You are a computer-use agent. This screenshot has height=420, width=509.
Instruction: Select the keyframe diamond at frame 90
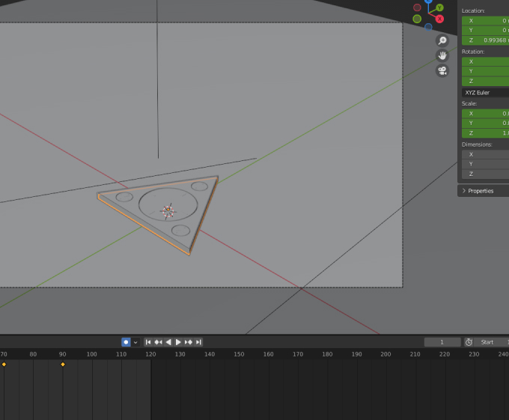pyautogui.click(x=63, y=365)
